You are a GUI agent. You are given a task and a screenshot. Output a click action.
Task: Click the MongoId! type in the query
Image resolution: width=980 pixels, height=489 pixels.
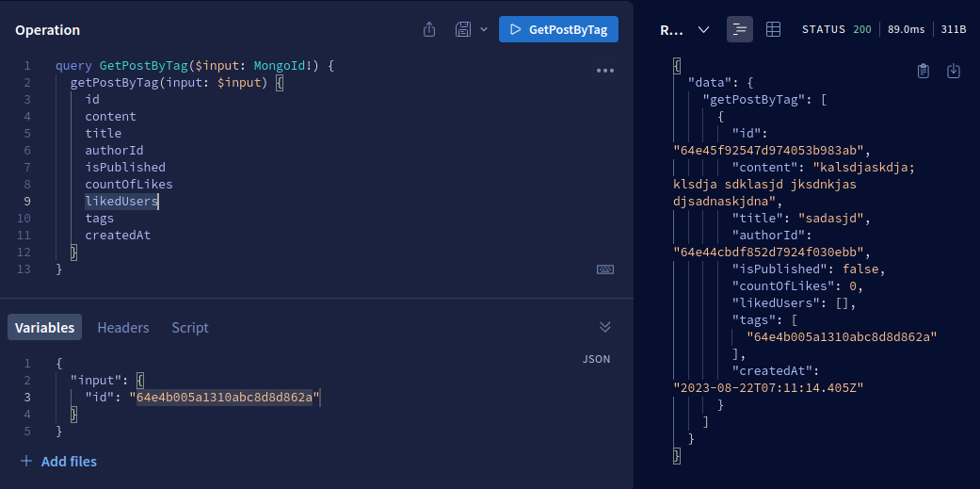point(283,65)
